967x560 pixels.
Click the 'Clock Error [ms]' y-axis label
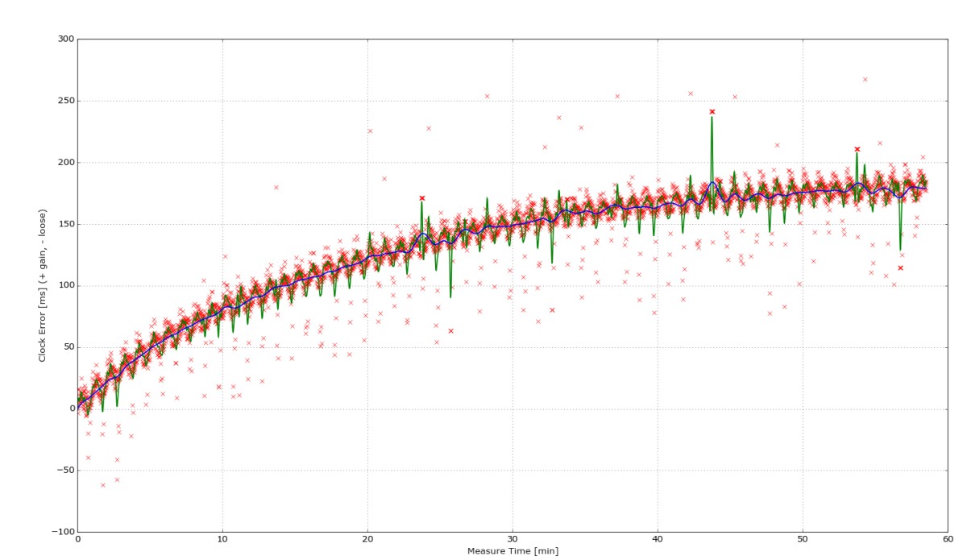coord(42,285)
